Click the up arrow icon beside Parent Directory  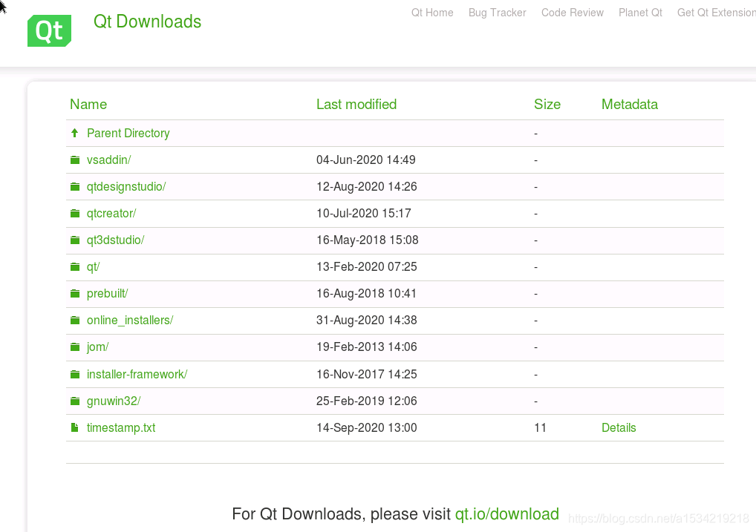click(75, 133)
